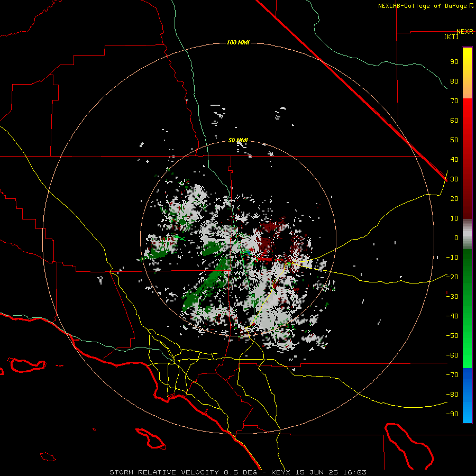
Task: Click the "-30" scale value
Action: coord(452,297)
